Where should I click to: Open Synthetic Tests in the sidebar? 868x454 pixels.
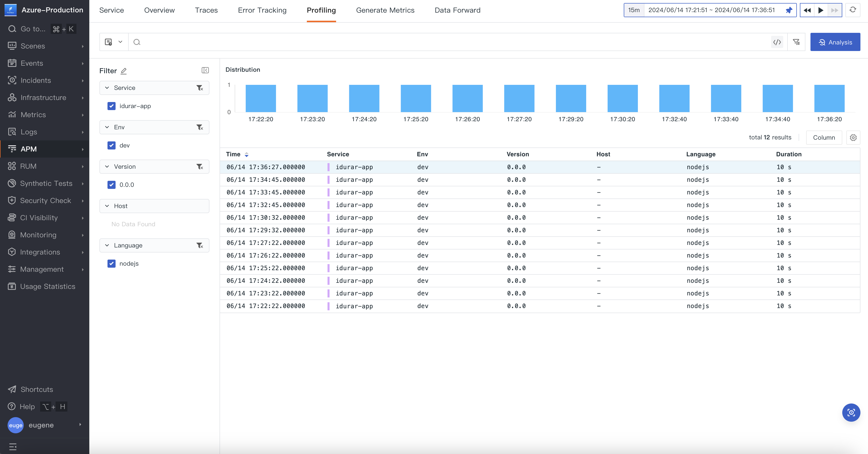tap(44, 184)
